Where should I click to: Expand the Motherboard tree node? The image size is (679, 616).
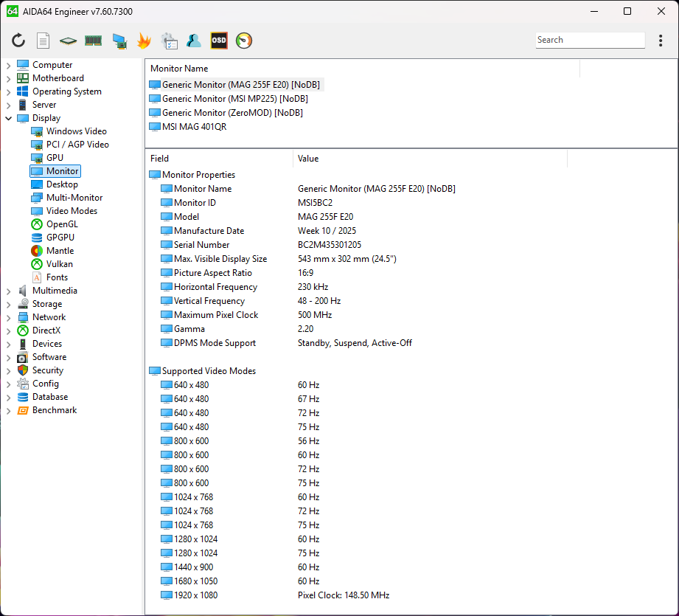tap(8, 79)
